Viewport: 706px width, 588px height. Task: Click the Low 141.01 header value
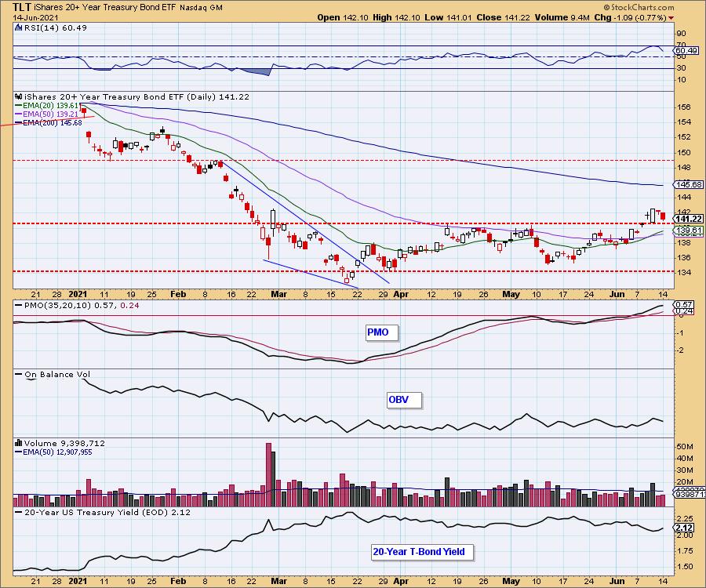[448, 17]
